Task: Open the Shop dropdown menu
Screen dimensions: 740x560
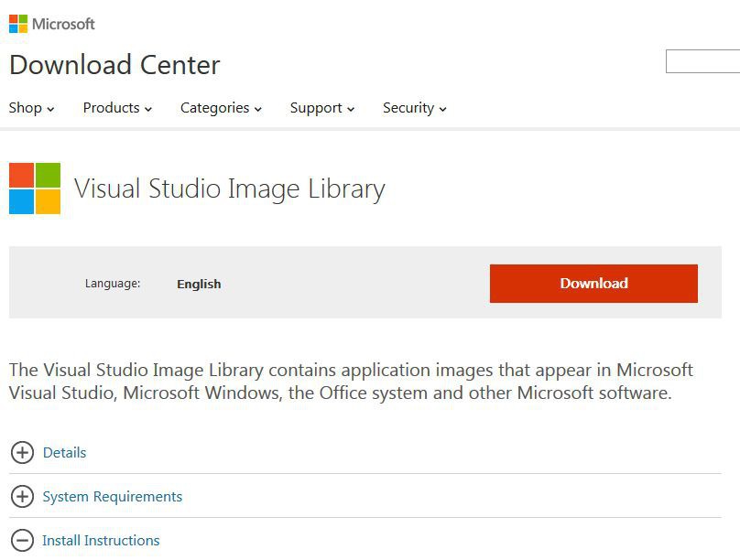Action: click(31, 108)
